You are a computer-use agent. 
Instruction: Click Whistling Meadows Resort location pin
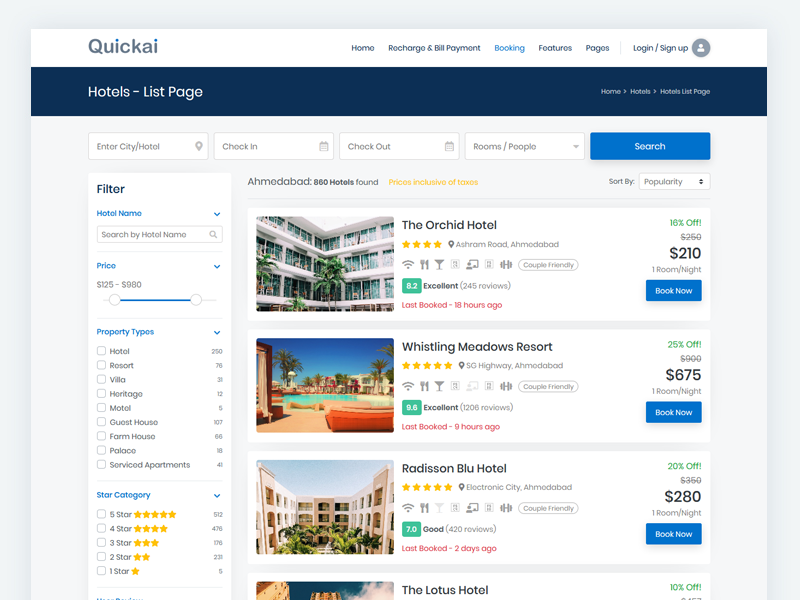click(461, 366)
